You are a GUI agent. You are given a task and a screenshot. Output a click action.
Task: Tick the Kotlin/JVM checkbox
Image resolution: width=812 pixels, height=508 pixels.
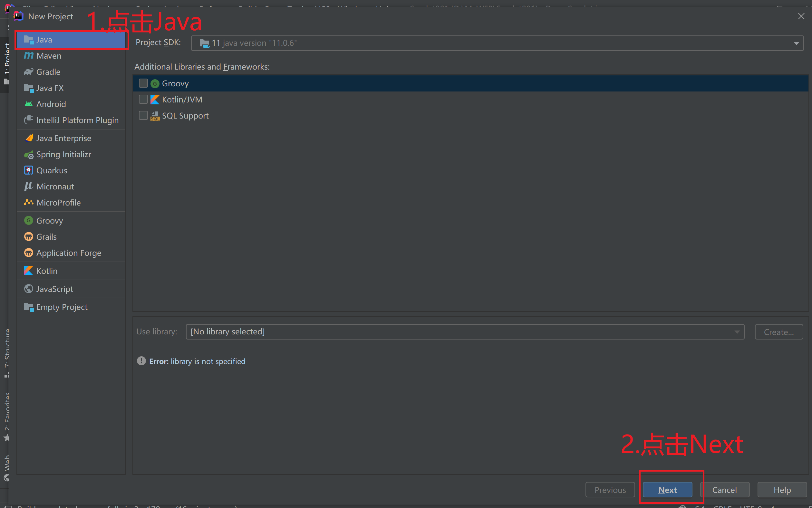point(143,100)
